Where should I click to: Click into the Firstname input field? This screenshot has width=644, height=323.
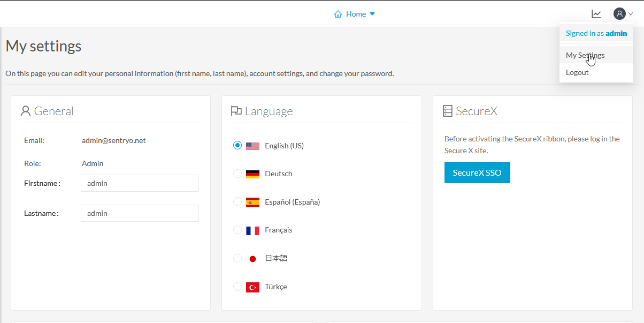coord(140,183)
